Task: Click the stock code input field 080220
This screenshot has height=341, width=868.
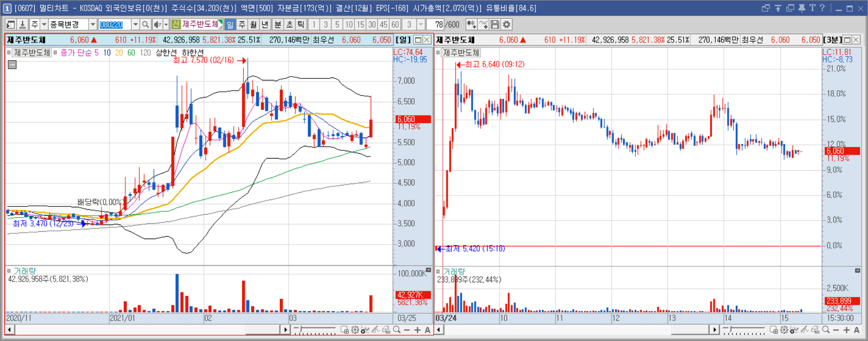Action: click(115, 24)
